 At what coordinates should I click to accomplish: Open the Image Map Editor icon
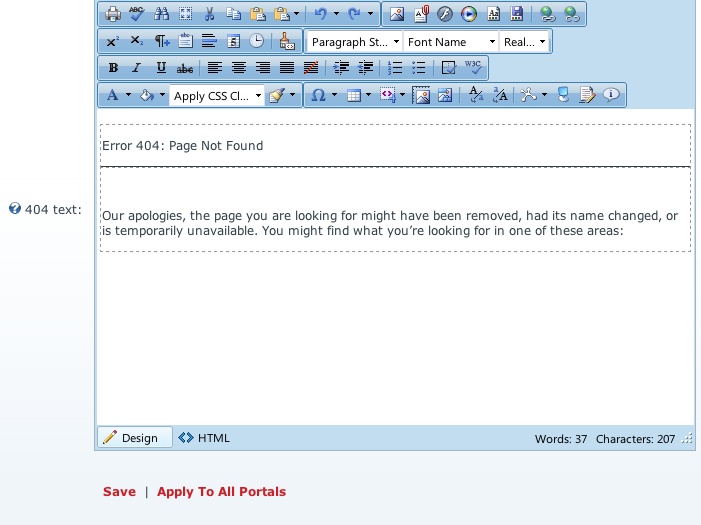tap(445, 95)
